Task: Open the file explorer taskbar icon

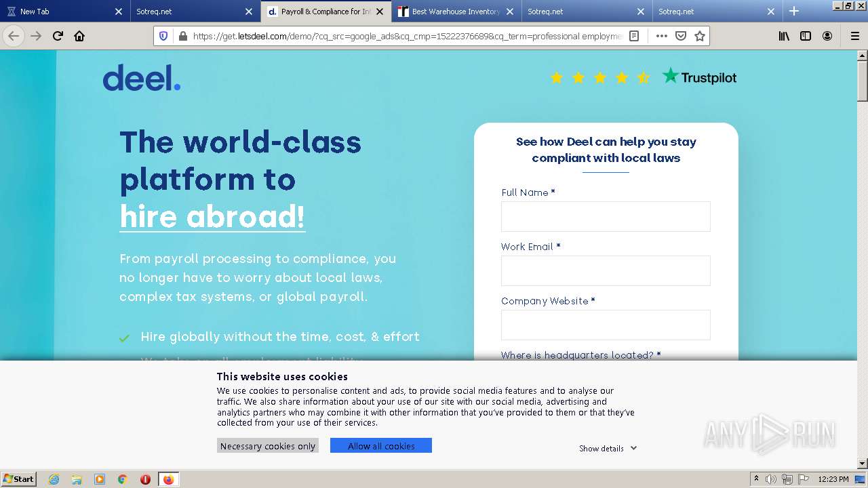Action: coord(77,479)
